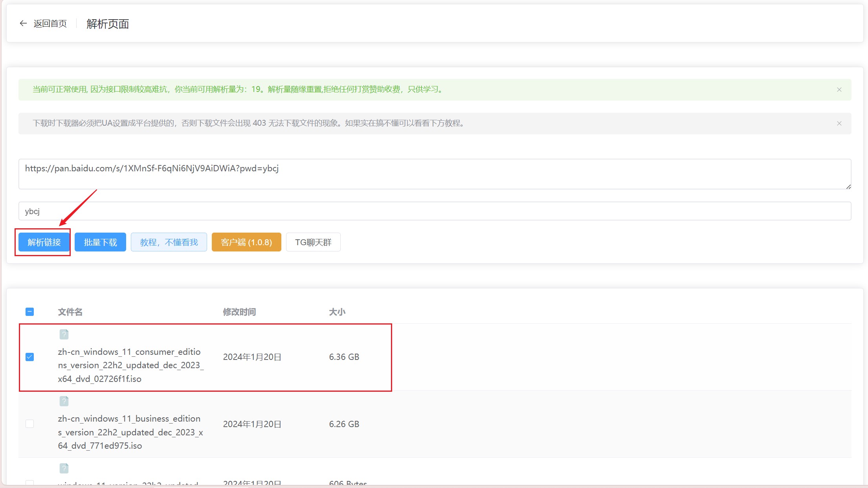This screenshot has height=488, width=868.
Task: Click the business_editions ISO file name
Action: tap(130, 432)
